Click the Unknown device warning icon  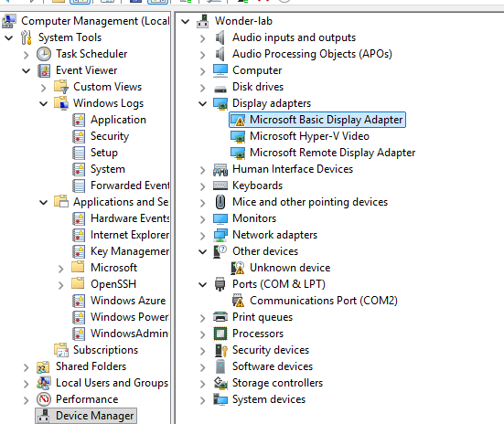[x=238, y=268]
